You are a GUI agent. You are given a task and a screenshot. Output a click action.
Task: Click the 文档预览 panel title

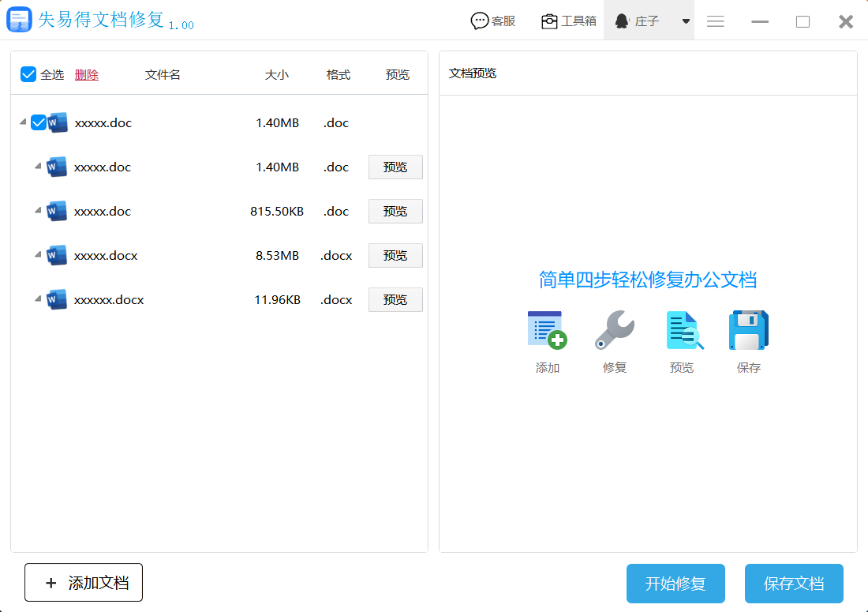pos(472,73)
